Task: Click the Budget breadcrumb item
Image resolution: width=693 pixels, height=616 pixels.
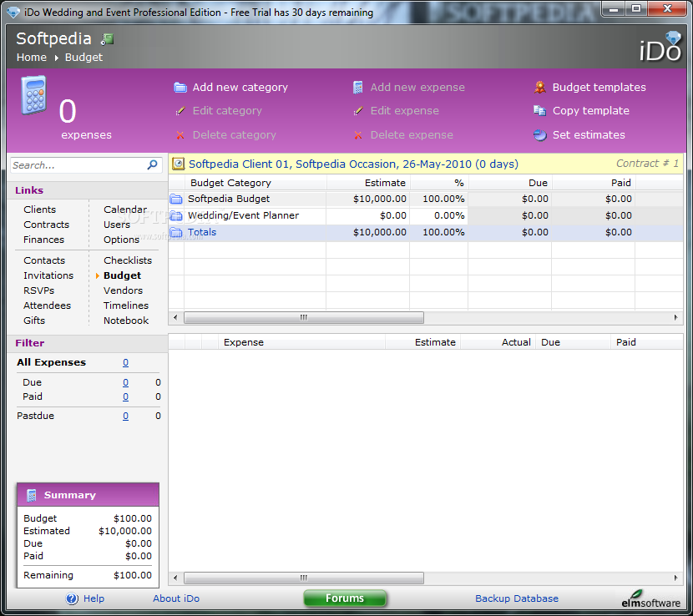Action: coord(83,58)
